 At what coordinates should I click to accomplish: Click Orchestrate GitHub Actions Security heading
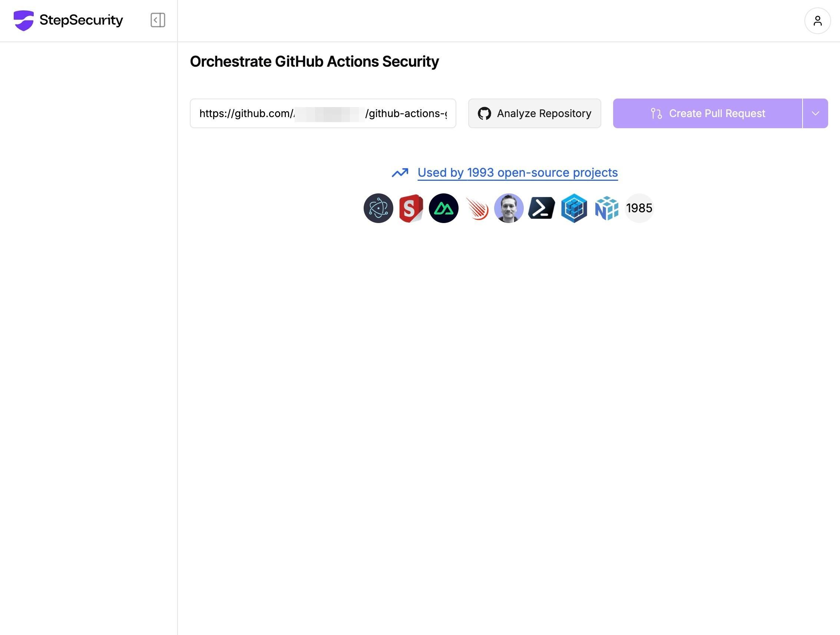[x=314, y=61]
